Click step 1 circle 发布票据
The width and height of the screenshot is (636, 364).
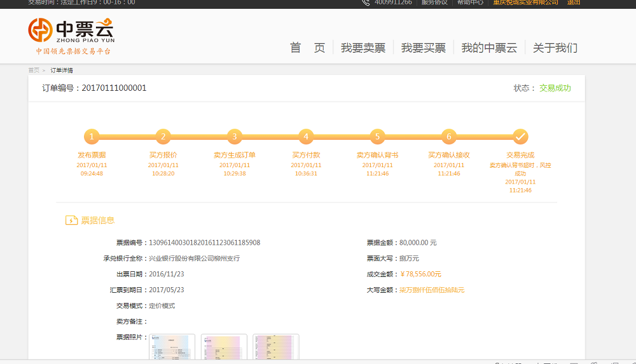click(x=92, y=137)
